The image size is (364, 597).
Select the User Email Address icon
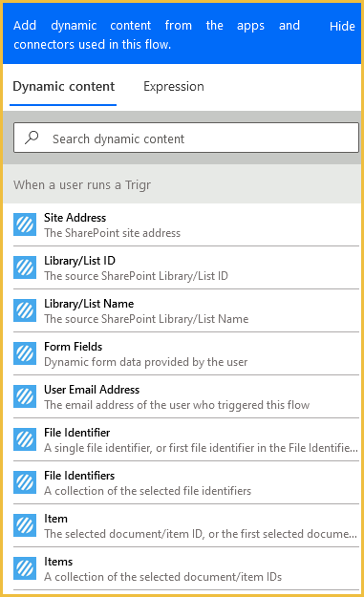point(25,396)
